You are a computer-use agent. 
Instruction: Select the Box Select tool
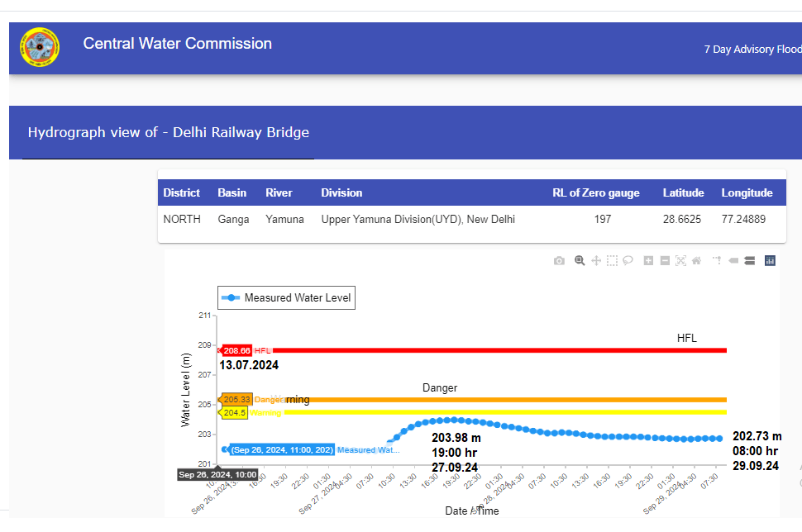pyautogui.click(x=612, y=261)
